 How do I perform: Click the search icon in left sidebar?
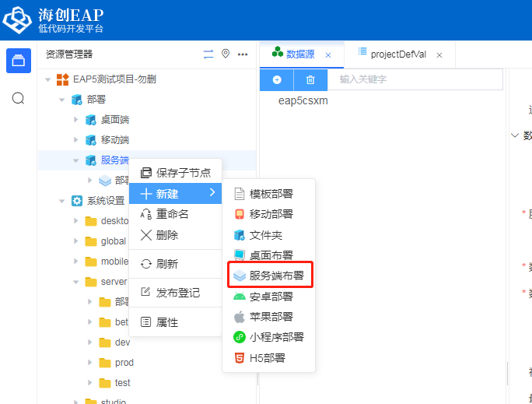click(19, 98)
